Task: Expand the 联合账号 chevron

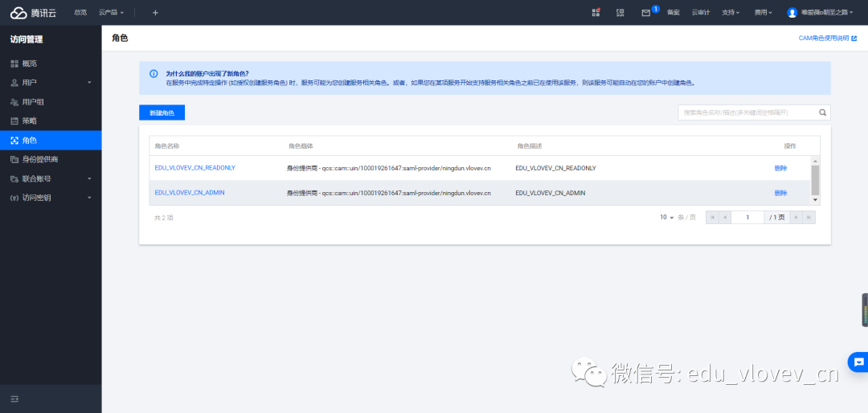Action: (x=89, y=179)
